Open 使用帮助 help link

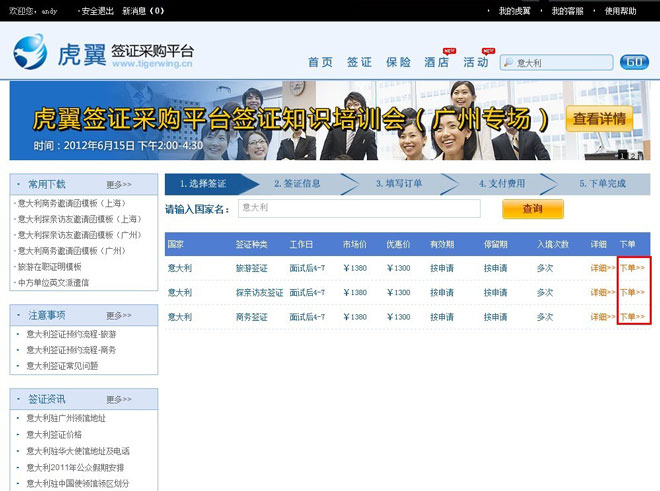pos(620,11)
